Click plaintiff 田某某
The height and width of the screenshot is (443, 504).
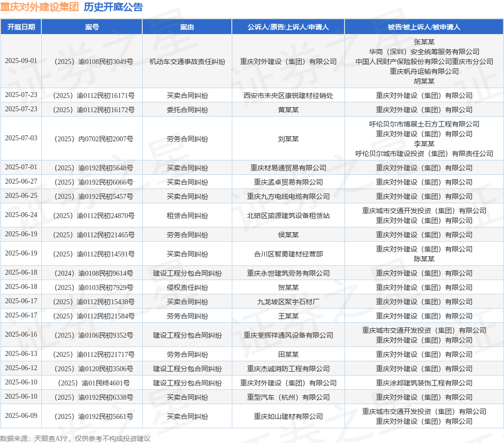[x=288, y=354]
